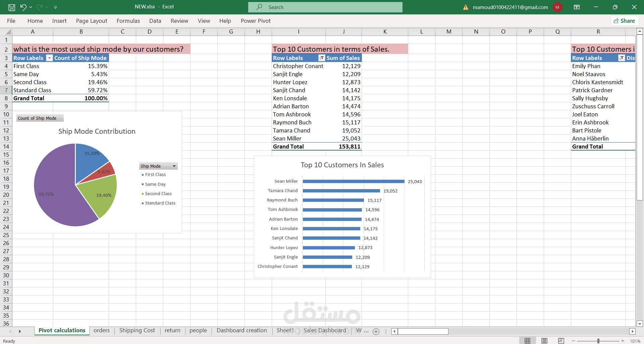The height and width of the screenshot is (344, 644).
Task: Open the Ribbon Display Options icon
Action: point(577,7)
